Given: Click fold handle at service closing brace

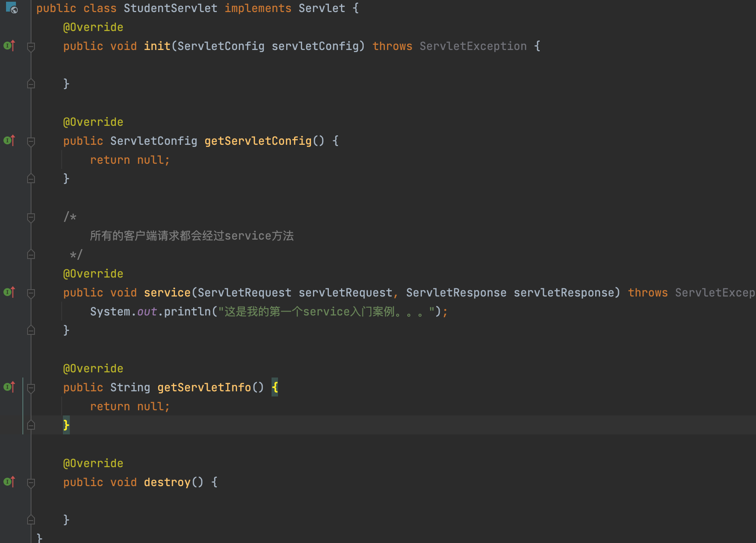Looking at the screenshot, I should 31,330.
